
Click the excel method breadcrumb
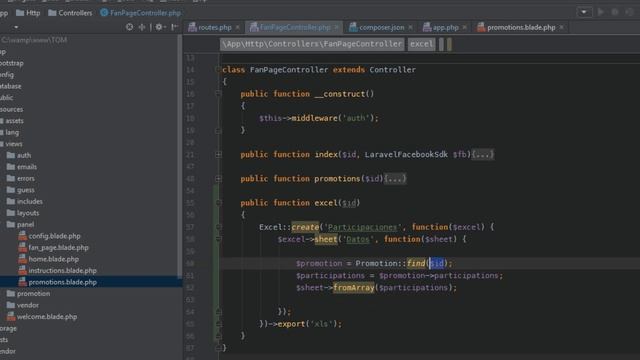tap(422, 44)
